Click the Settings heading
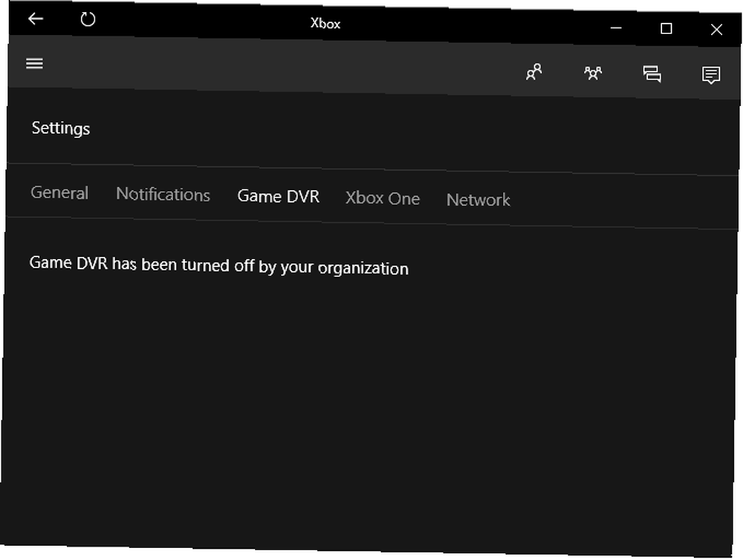This screenshot has height=560, width=743. click(61, 128)
